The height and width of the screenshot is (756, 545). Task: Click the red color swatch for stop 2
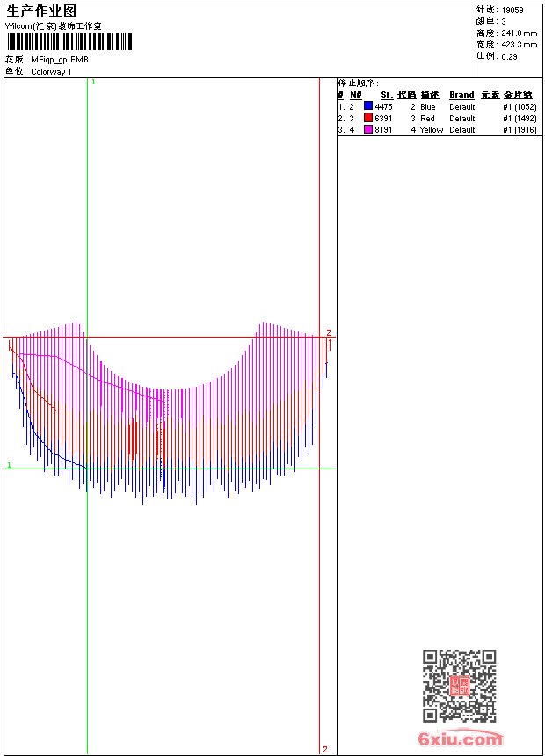[368, 118]
